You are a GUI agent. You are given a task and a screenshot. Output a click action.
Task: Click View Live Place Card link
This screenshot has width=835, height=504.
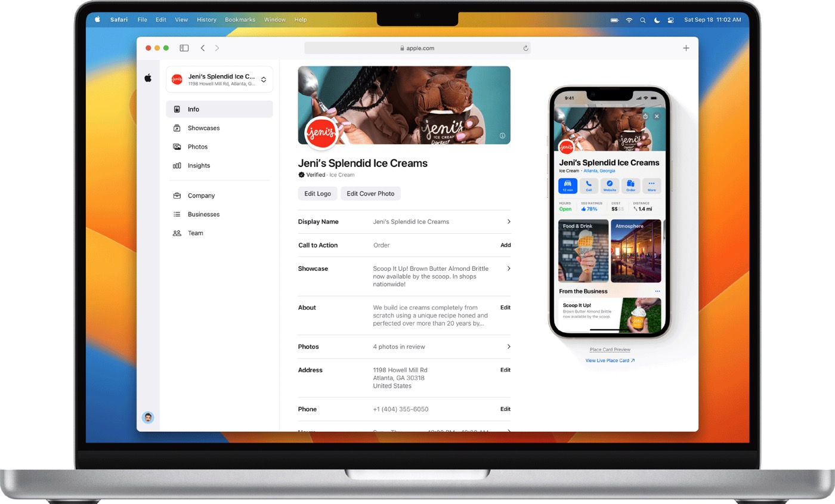pyautogui.click(x=610, y=361)
